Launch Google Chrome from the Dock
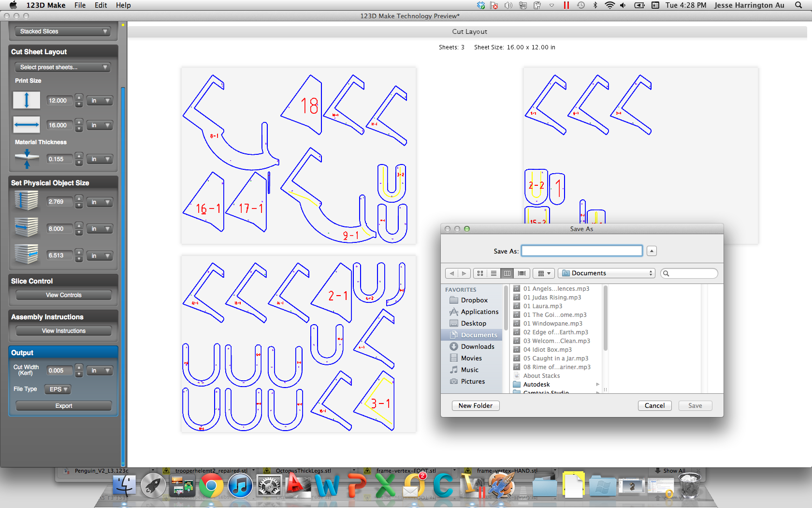This screenshot has height=508, width=812. coord(211,486)
